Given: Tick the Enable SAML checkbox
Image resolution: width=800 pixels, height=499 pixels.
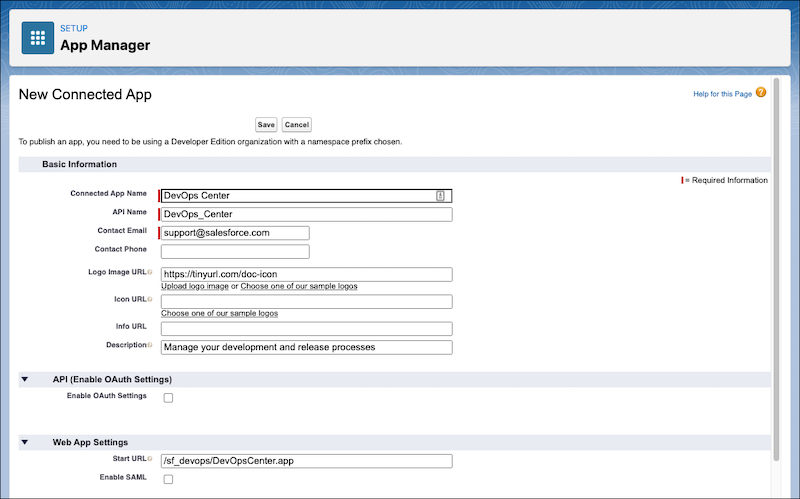Looking at the screenshot, I should [x=168, y=479].
